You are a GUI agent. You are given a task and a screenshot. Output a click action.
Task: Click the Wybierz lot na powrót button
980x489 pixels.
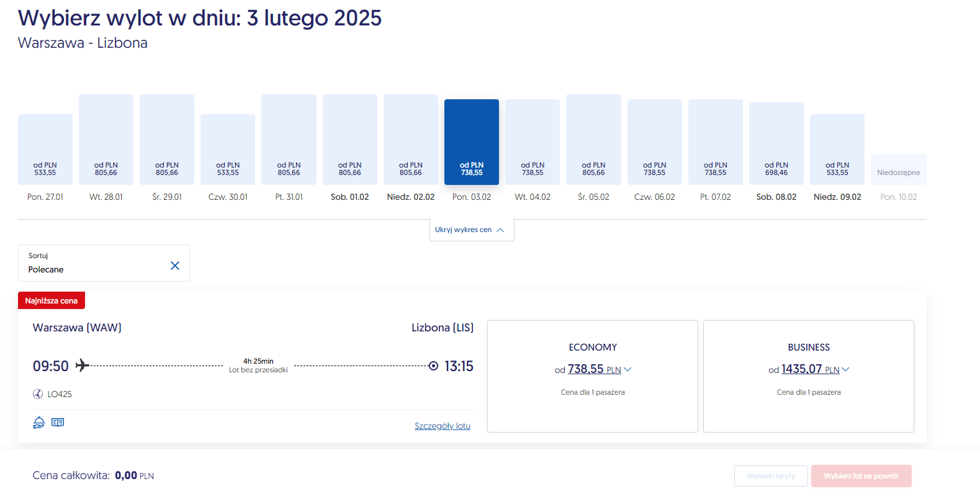coord(861,476)
